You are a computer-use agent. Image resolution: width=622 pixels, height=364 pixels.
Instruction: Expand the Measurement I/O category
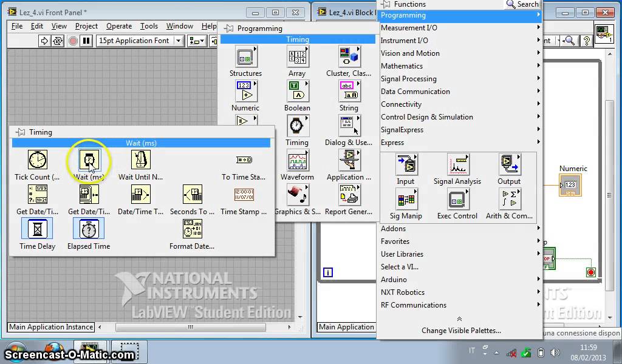(x=460, y=28)
